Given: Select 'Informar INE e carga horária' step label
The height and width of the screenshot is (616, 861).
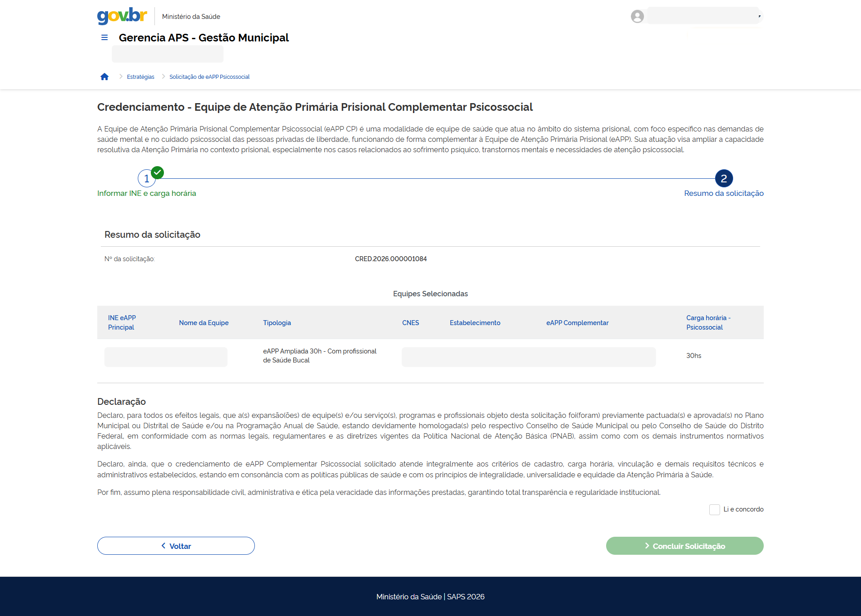Looking at the screenshot, I should click(147, 193).
